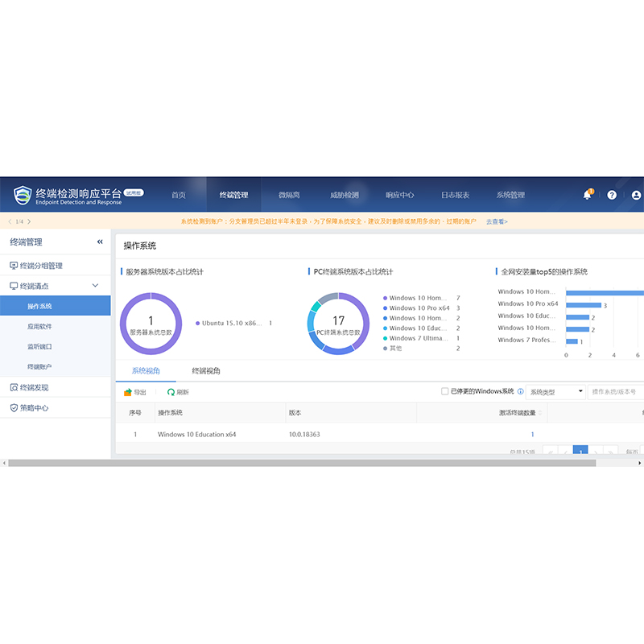Open the user account avatar icon
Image resolution: width=644 pixels, height=644 pixels.
point(636,195)
